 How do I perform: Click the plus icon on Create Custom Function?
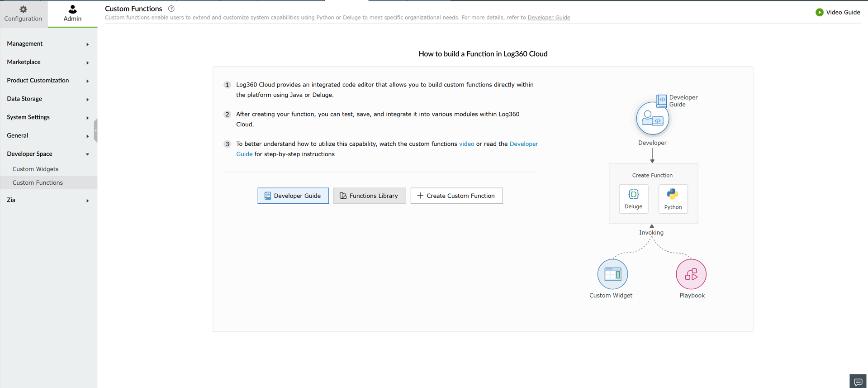point(420,196)
